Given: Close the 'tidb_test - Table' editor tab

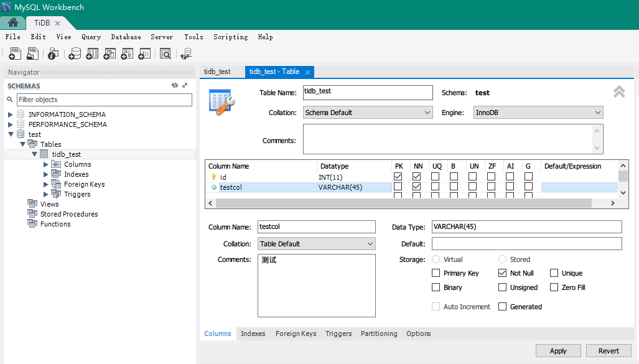Looking at the screenshot, I should pos(308,72).
